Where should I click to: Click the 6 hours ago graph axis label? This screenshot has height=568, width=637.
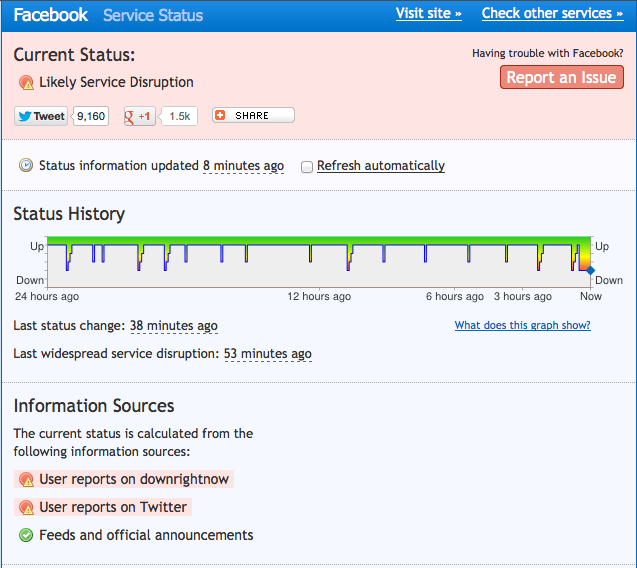pyautogui.click(x=455, y=296)
